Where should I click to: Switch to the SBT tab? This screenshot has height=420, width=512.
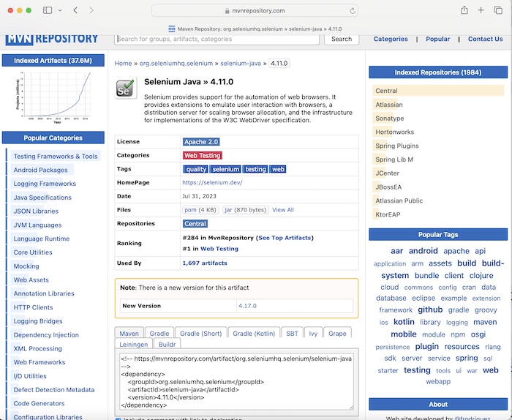[x=292, y=334]
